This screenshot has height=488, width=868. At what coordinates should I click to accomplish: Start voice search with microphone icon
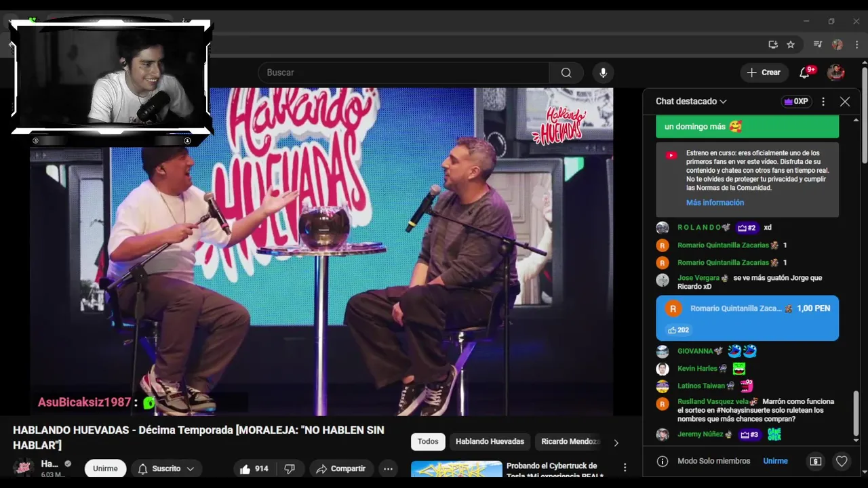(x=603, y=73)
